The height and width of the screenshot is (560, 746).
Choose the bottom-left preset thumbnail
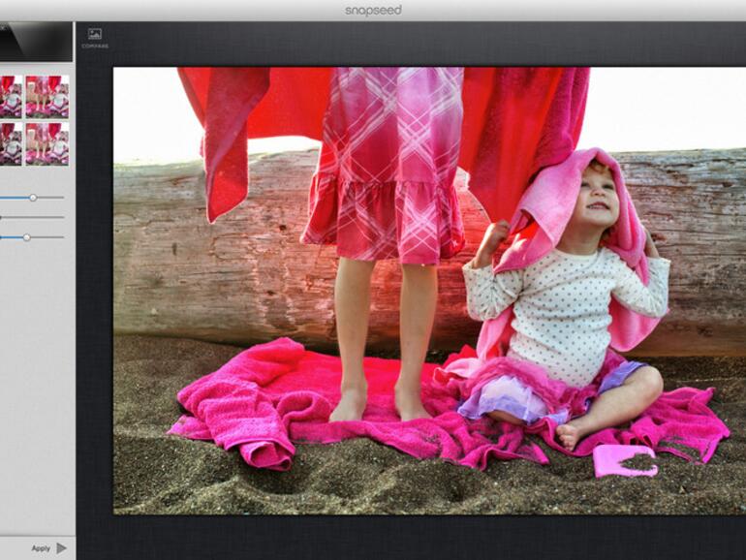click(10, 142)
